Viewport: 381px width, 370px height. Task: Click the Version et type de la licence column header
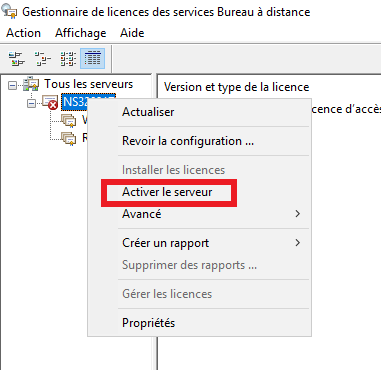237,87
